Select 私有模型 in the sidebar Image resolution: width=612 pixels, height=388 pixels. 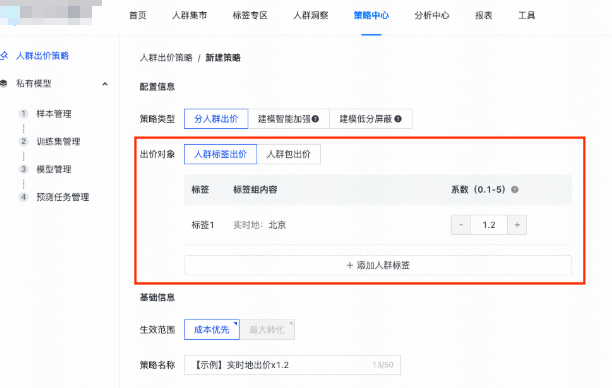point(34,84)
